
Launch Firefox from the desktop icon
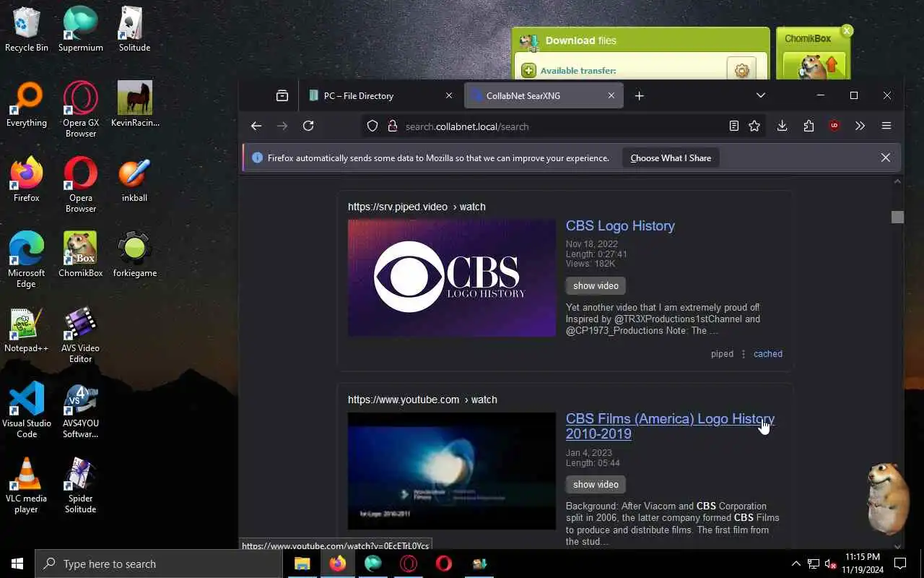click(27, 179)
